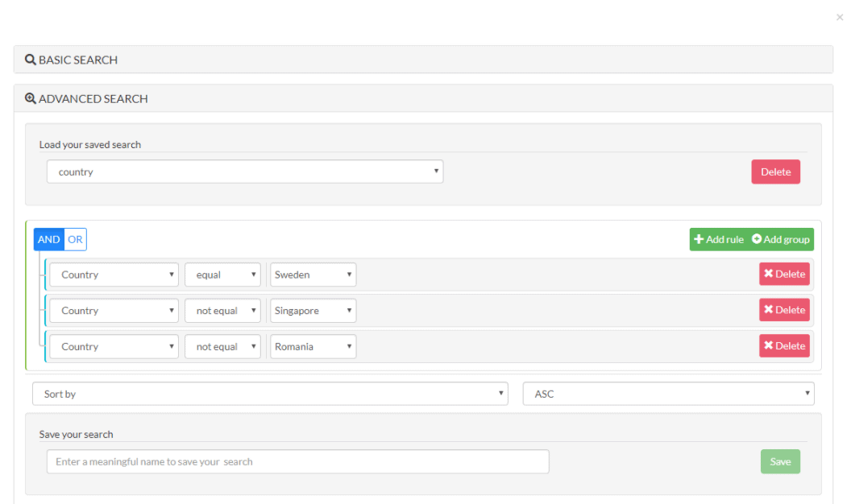Add a new group to the query

pyautogui.click(x=780, y=240)
